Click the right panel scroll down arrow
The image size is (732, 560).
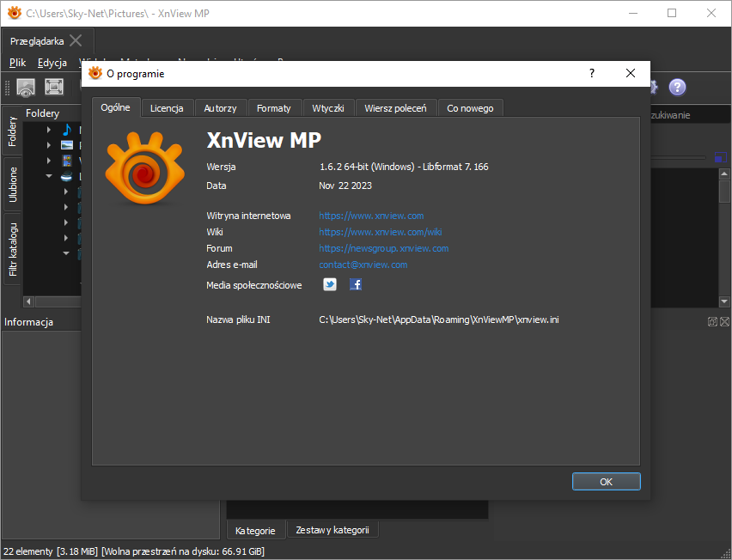point(724,302)
